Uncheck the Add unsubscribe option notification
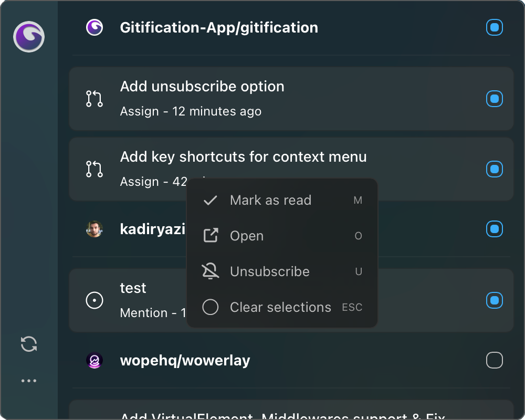This screenshot has width=525, height=420. (495, 99)
